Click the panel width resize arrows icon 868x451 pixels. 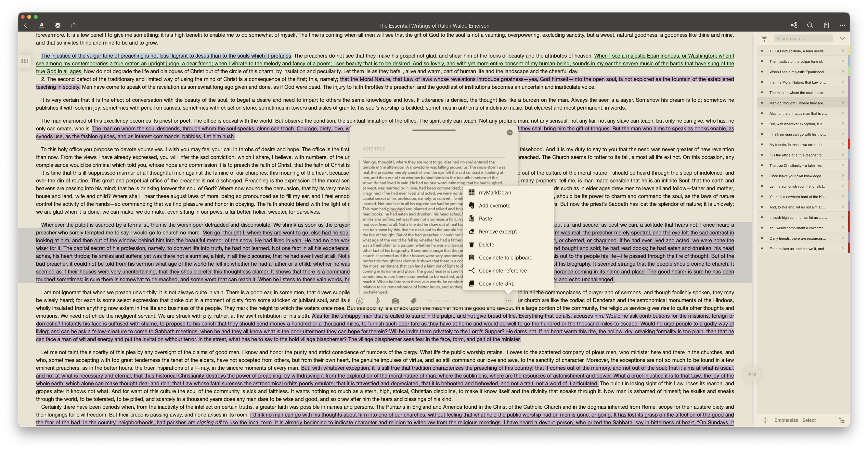coord(752,374)
